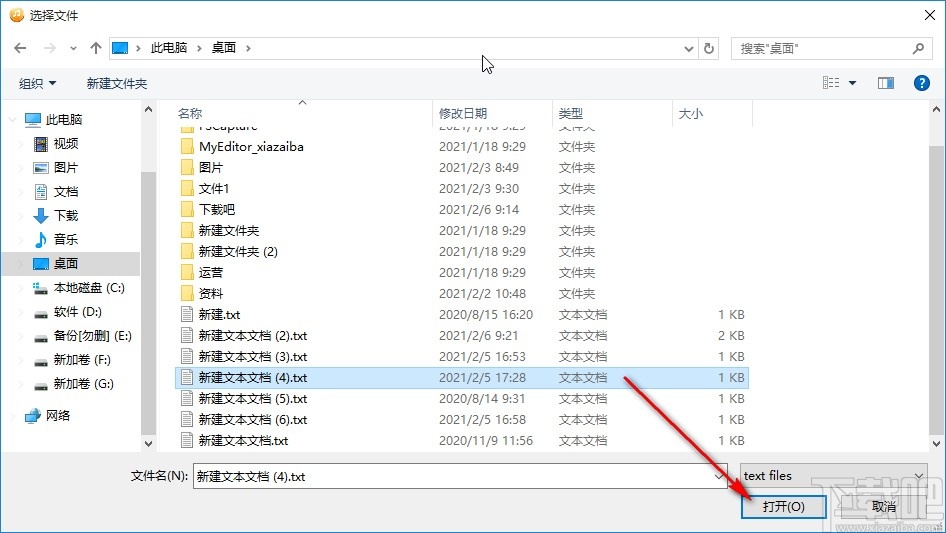The image size is (946, 533).
Task: Select the 运营 folder
Action: (211, 272)
